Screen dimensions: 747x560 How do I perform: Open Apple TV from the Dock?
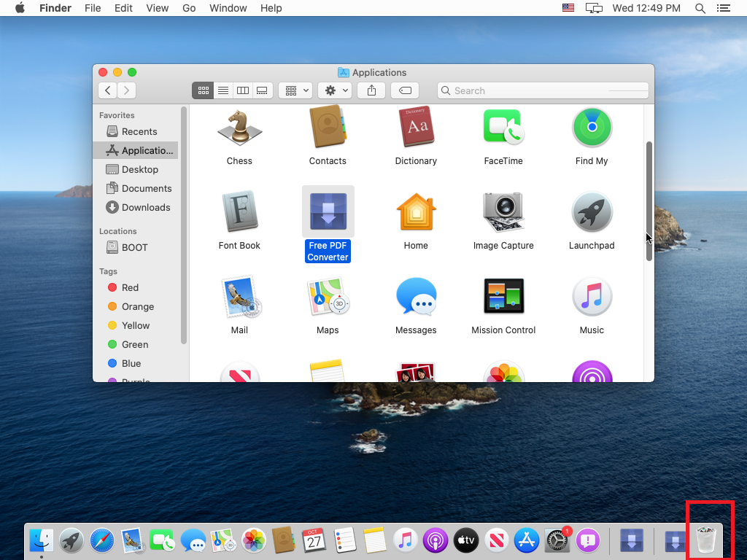[466, 541]
